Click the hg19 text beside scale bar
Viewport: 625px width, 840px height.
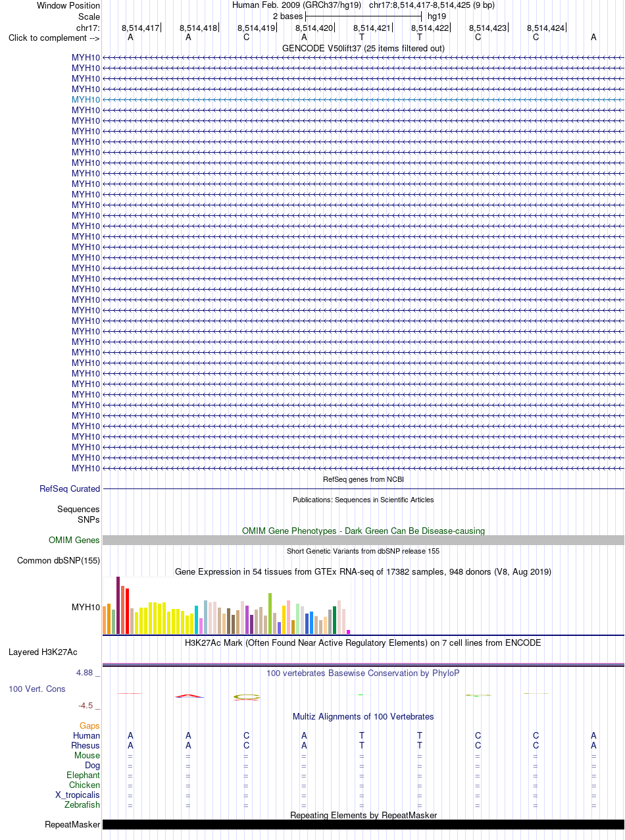point(437,16)
